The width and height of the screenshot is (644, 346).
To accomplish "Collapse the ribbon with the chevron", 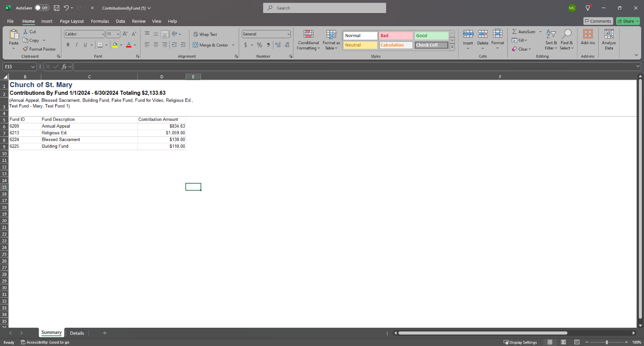I will click(636, 55).
